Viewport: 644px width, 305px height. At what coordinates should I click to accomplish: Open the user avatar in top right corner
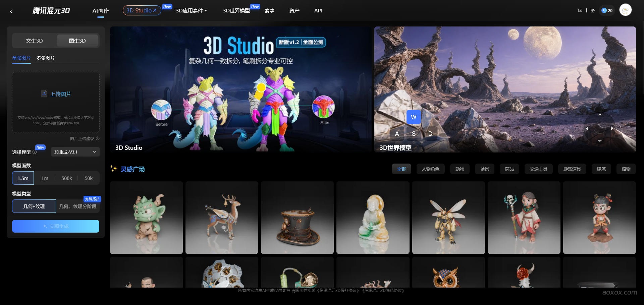[x=625, y=10]
